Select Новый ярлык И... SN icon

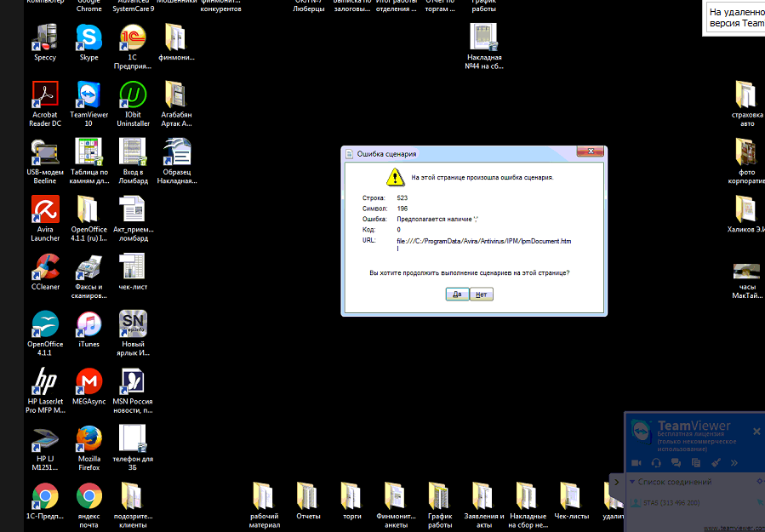133,334
